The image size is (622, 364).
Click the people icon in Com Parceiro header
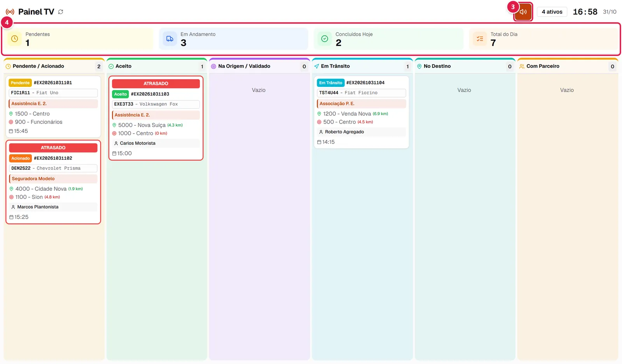522,66
